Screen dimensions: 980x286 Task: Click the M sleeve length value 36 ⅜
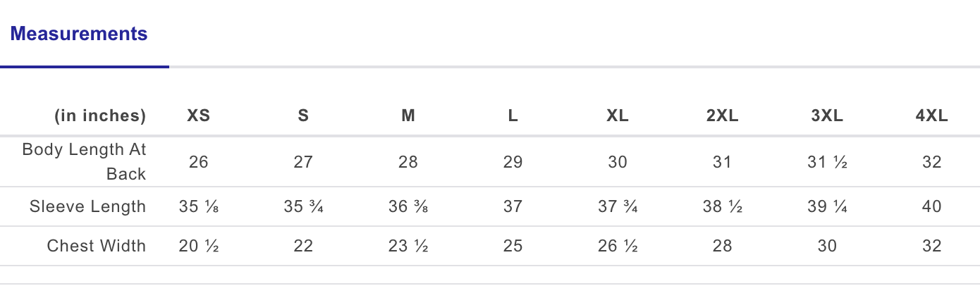(x=408, y=206)
